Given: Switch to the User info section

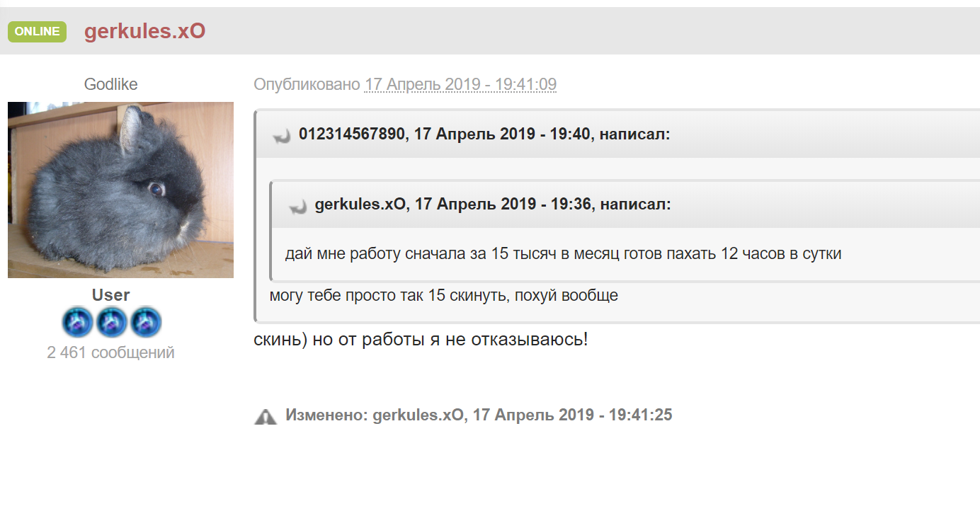Looking at the screenshot, I should (x=110, y=294).
